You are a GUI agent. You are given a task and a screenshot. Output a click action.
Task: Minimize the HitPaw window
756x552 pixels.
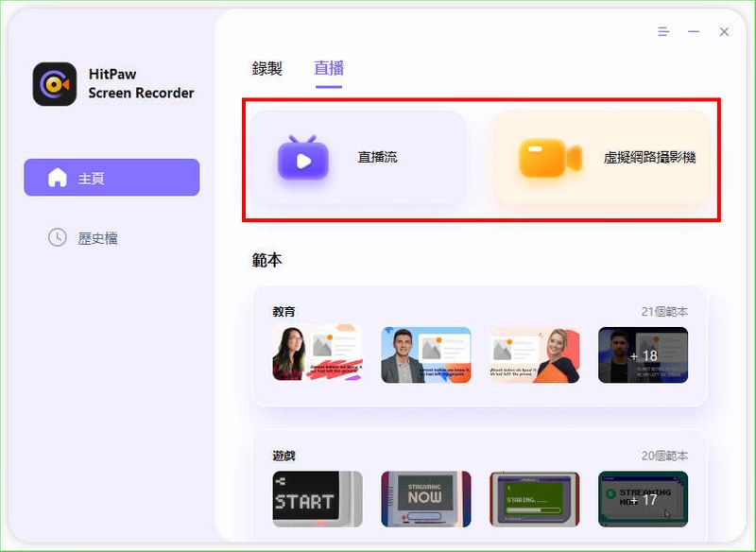694,32
